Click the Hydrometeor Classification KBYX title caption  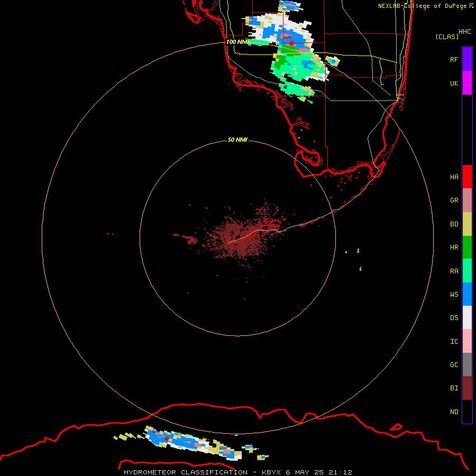pyautogui.click(x=237, y=472)
